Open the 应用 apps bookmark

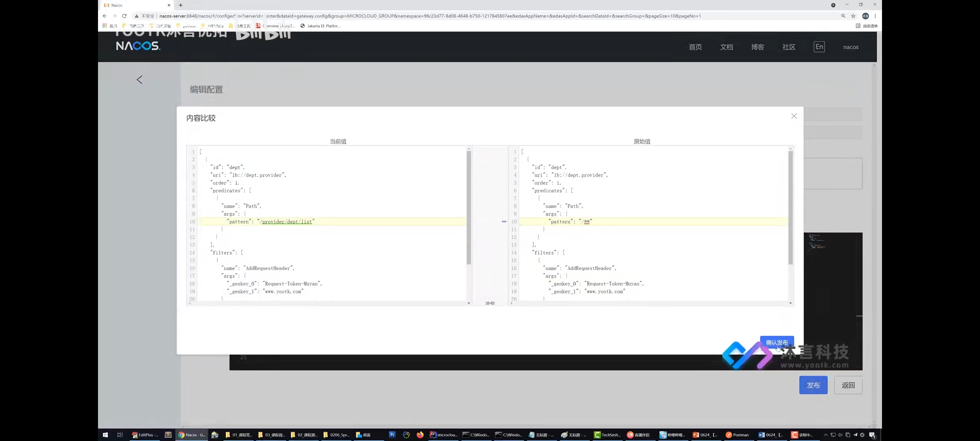pos(109,26)
